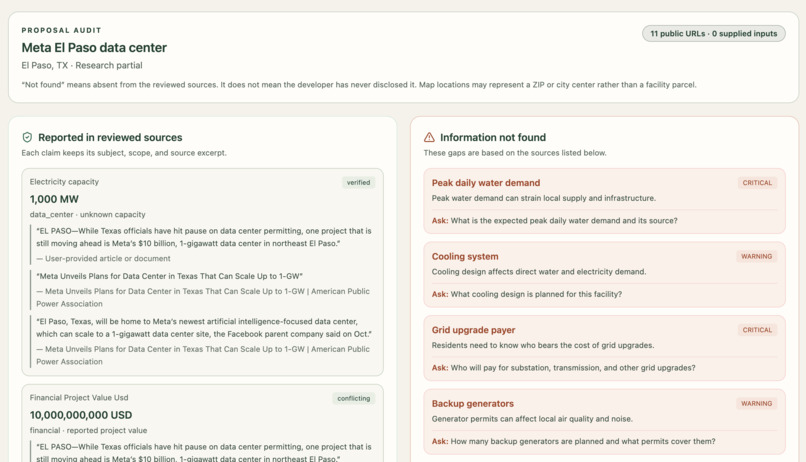Click the 10,000,000,000 USD value

(81, 415)
